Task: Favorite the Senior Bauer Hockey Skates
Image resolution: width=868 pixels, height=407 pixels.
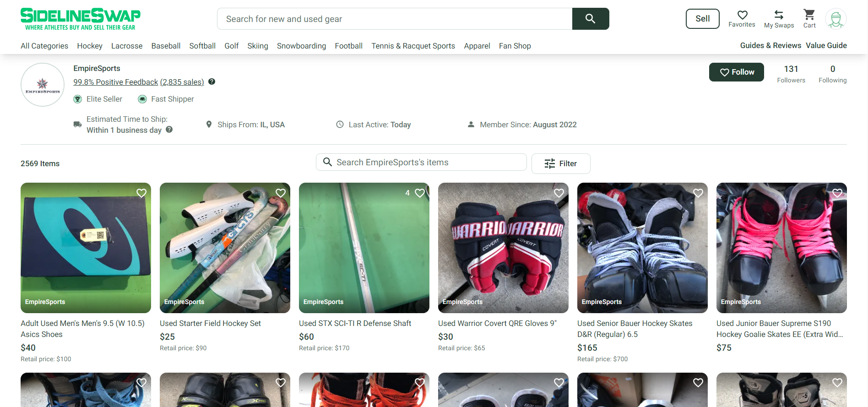Action: [x=698, y=193]
